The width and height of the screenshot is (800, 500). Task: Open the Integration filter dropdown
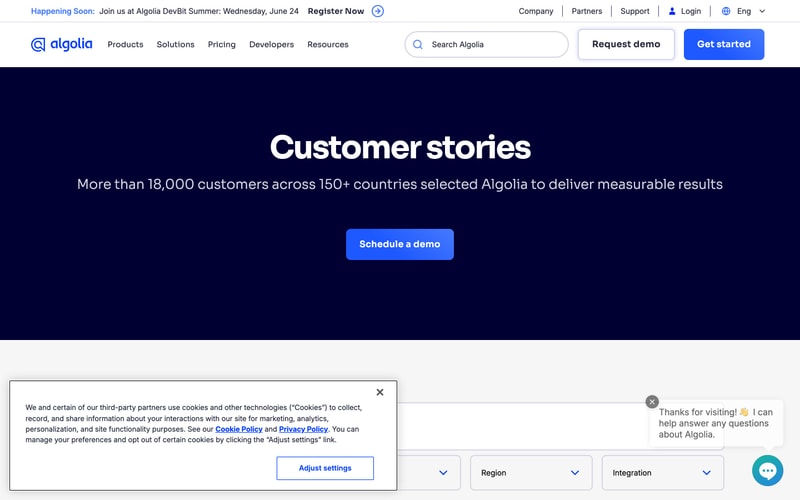(x=663, y=473)
